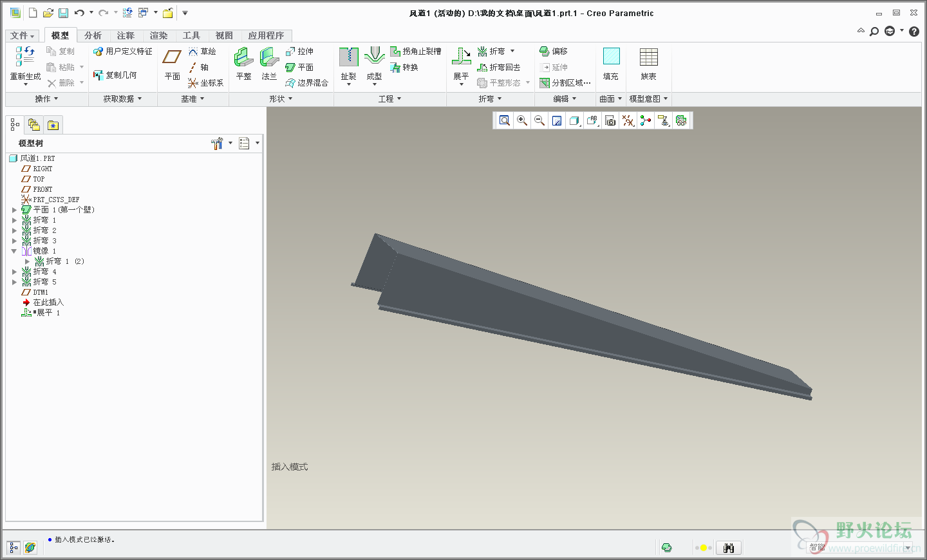Open the 模型意图 group dropdown
Viewport: 927px width, 560px height.
(x=648, y=99)
